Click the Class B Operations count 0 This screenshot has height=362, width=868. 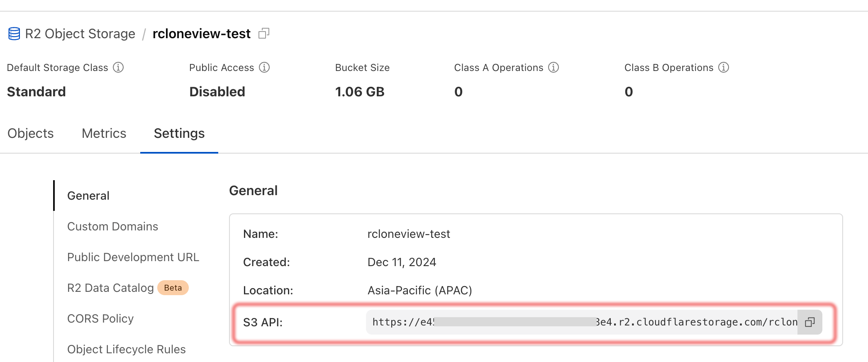(x=629, y=92)
